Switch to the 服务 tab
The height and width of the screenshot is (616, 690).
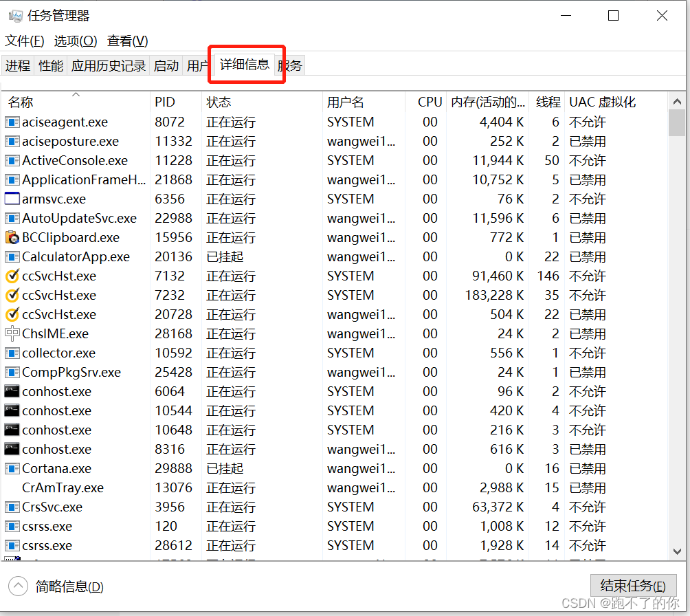291,65
